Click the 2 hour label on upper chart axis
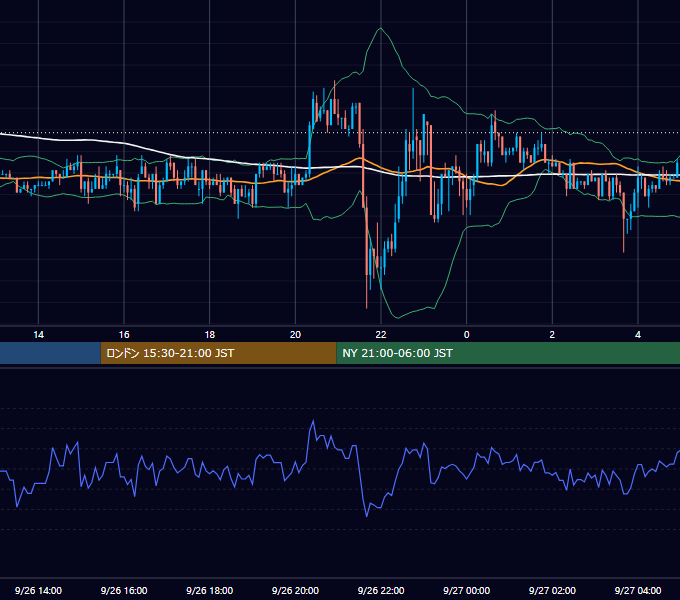 pos(552,335)
